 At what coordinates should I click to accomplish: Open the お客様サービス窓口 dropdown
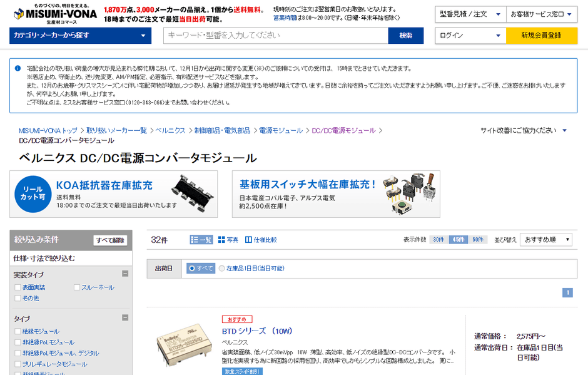click(x=542, y=14)
